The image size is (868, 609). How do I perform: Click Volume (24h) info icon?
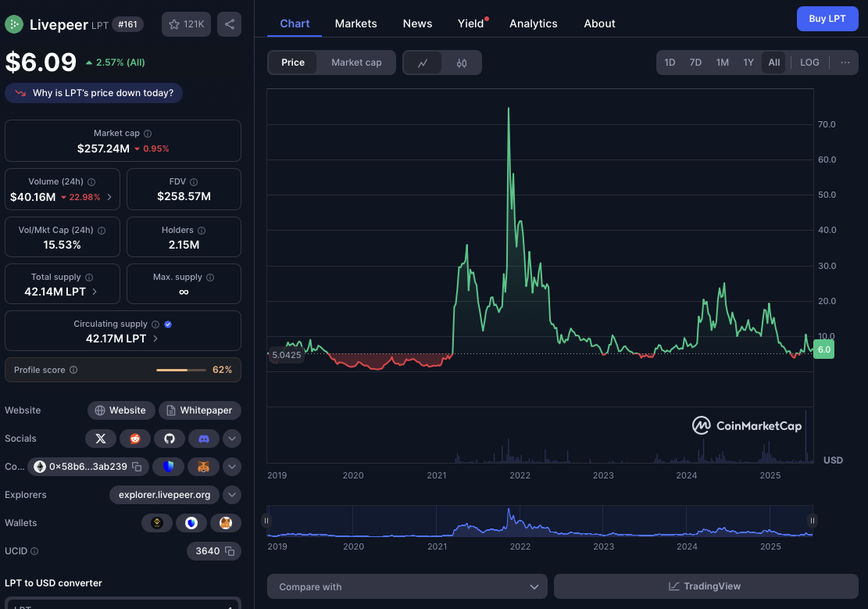pos(91,181)
